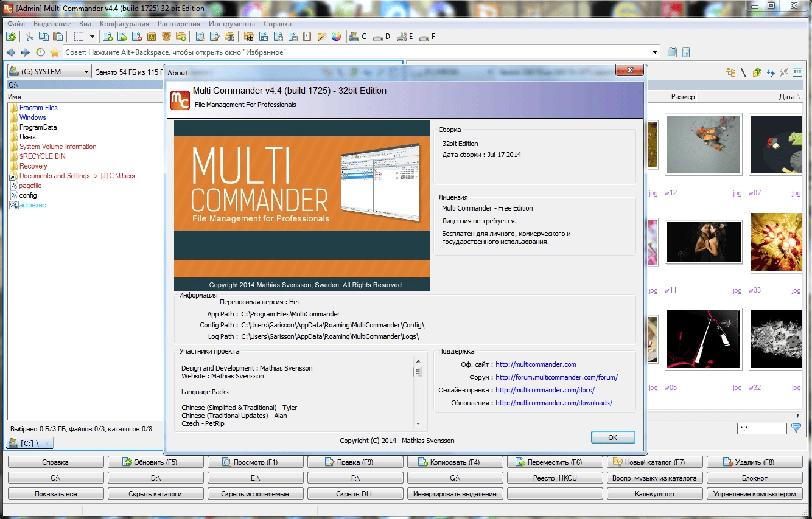Click the new folder icon with plus

[x=181, y=37]
